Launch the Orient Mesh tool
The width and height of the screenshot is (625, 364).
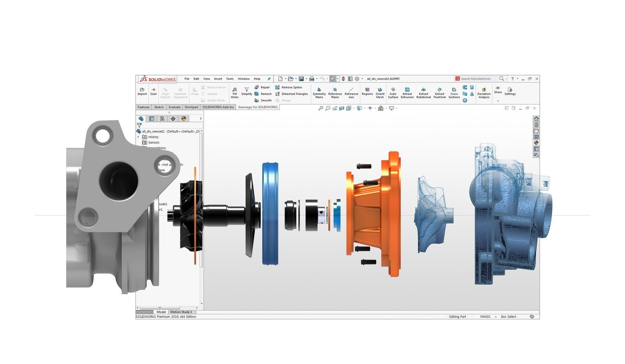380,93
